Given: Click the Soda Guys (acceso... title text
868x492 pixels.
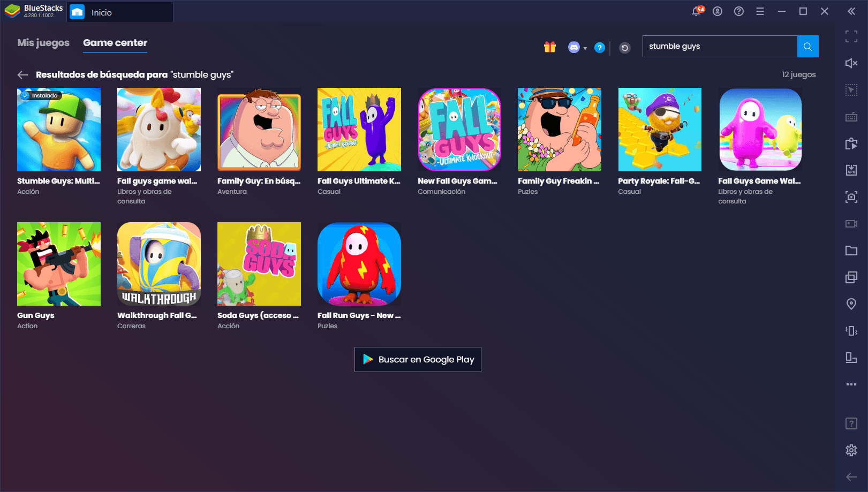Looking at the screenshot, I should coord(258,315).
